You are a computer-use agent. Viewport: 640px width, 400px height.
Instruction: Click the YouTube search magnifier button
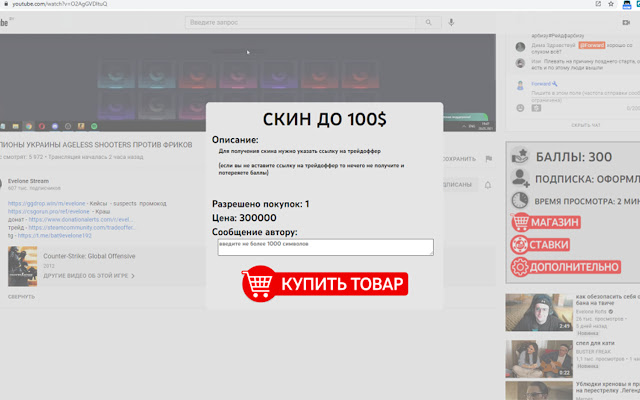(428, 22)
